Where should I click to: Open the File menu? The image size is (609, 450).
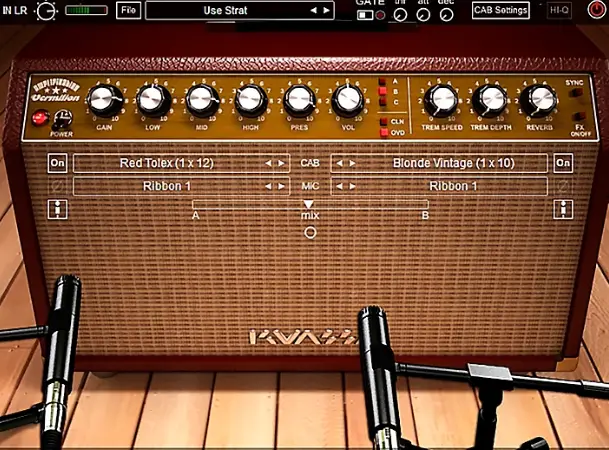point(128,10)
